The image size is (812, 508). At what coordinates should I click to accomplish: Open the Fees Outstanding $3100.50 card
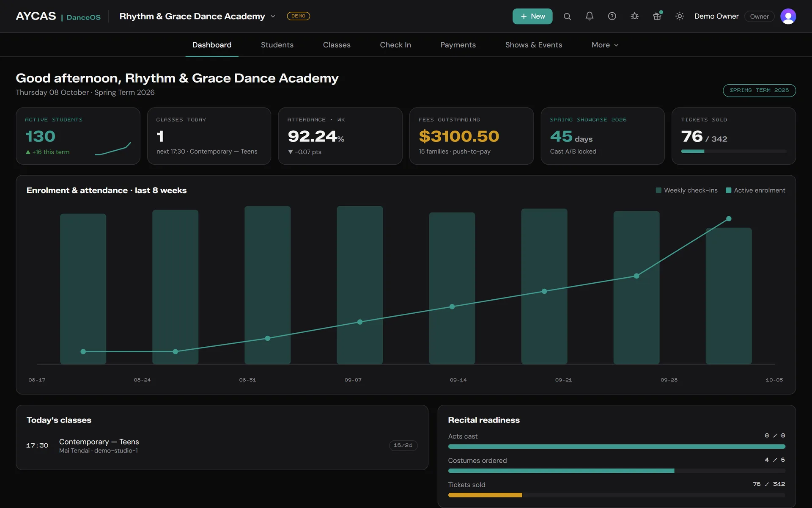tap(472, 136)
